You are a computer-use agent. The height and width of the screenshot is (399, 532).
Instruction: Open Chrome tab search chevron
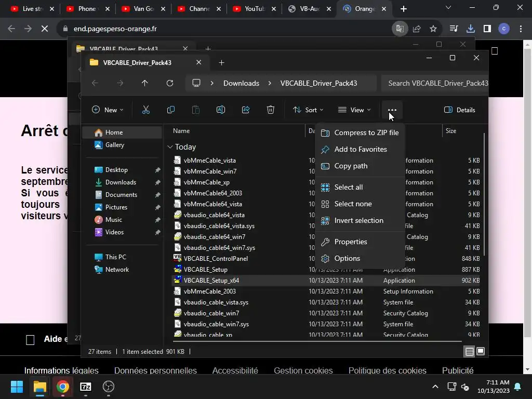448,7
